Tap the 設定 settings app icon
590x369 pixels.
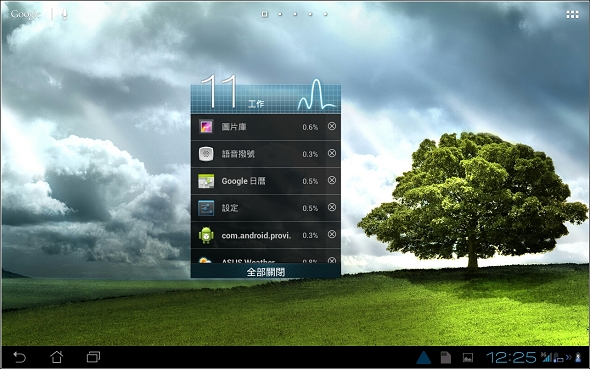coord(206,208)
